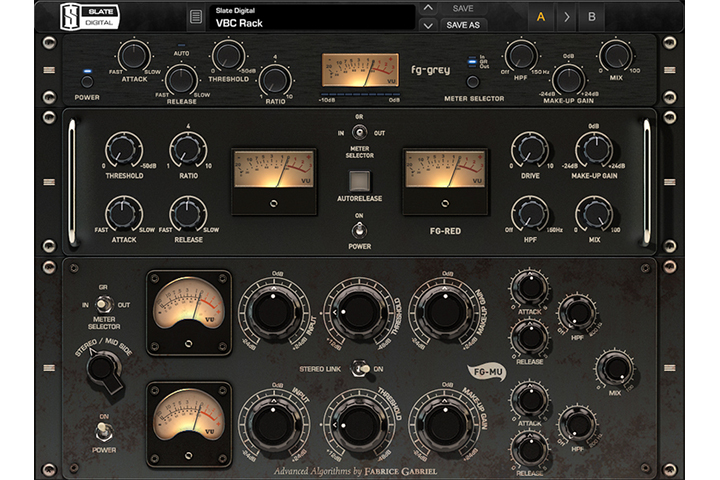
Task: Open the preset list menu icon
Action: pos(196,17)
